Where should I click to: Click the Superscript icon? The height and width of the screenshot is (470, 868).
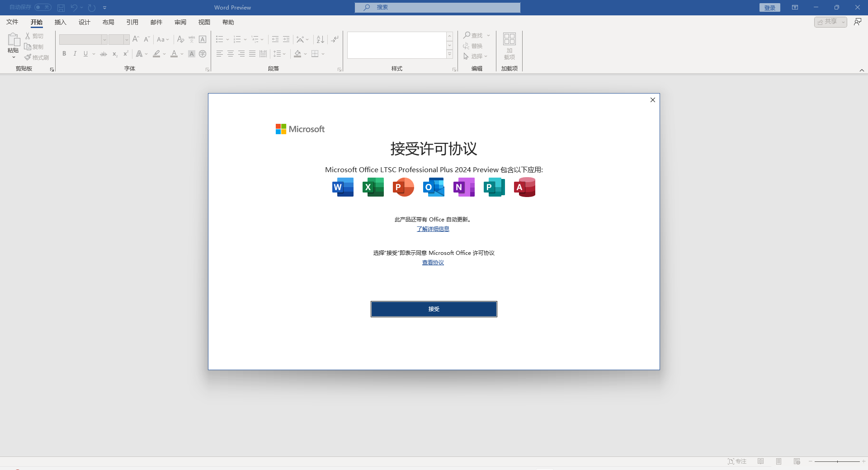tap(125, 54)
